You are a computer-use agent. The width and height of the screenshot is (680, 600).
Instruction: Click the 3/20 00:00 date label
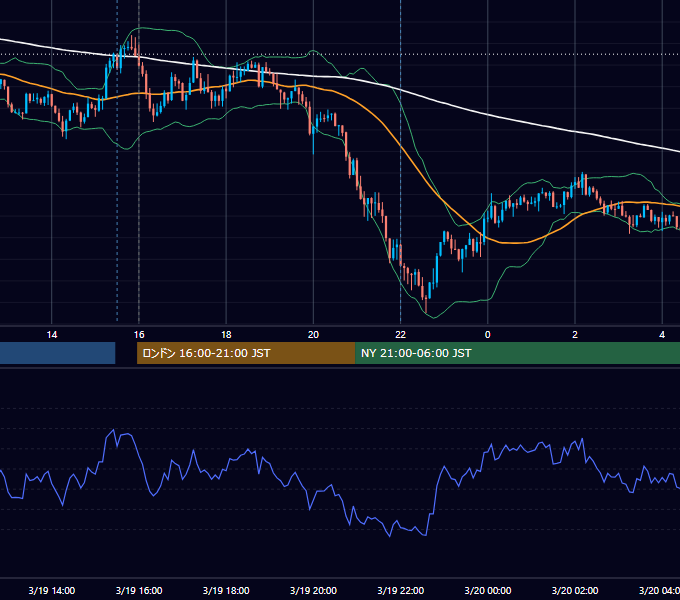click(487, 590)
